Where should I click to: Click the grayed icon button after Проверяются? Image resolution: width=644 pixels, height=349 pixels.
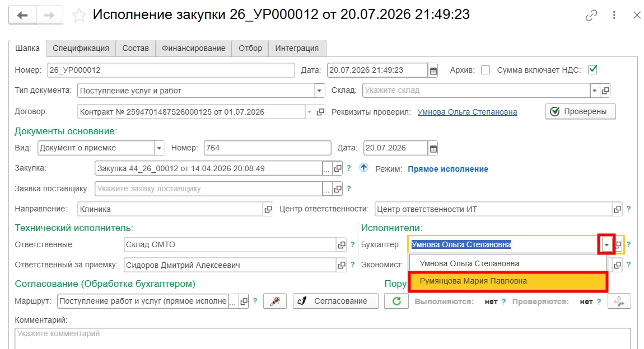[619, 301]
